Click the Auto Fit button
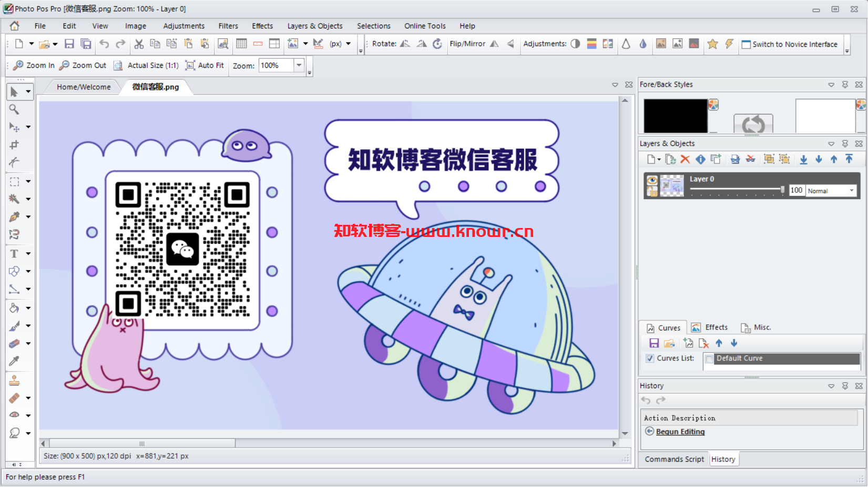The height and width of the screenshot is (487, 868). (x=205, y=65)
